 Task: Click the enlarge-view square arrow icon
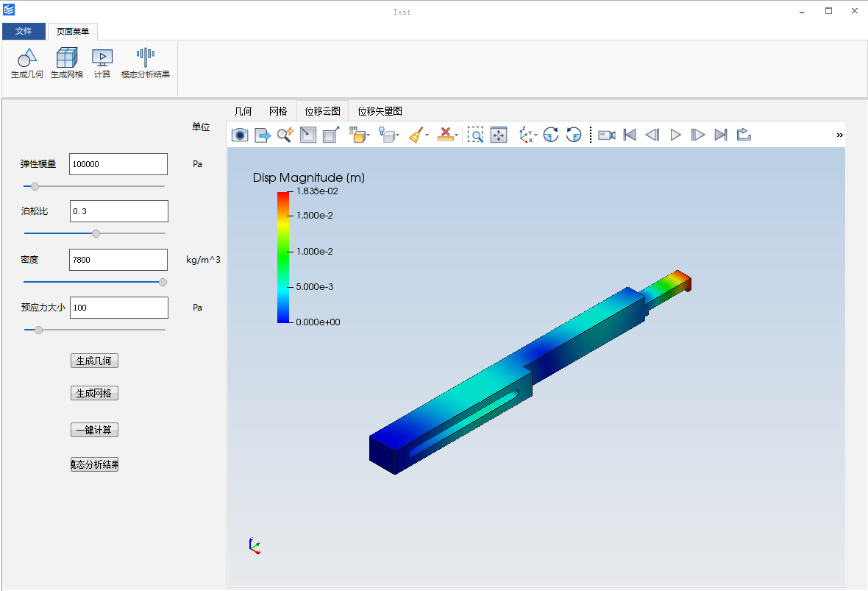[330, 135]
